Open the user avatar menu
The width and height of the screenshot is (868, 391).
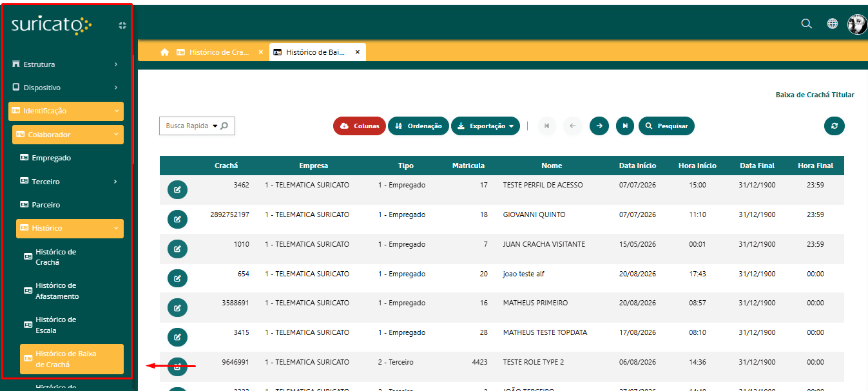tap(857, 24)
